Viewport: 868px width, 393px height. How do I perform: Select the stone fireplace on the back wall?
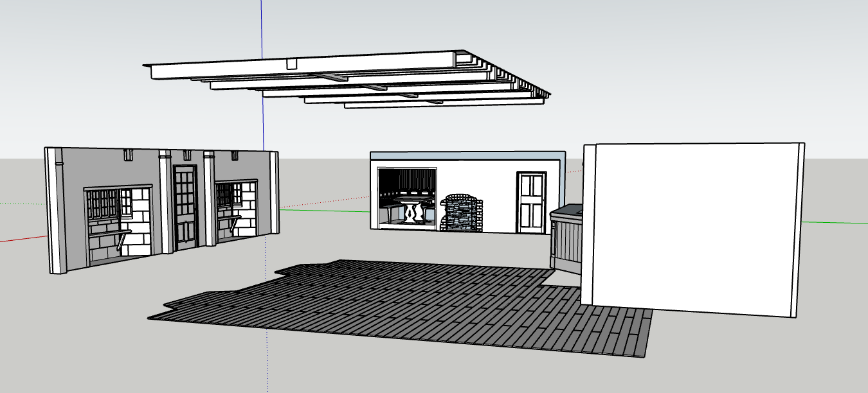(x=461, y=212)
